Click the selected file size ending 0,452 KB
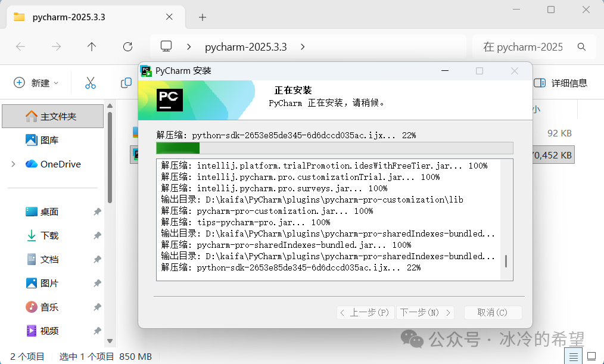The height and width of the screenshot is (364, 604). click(552, 155)
